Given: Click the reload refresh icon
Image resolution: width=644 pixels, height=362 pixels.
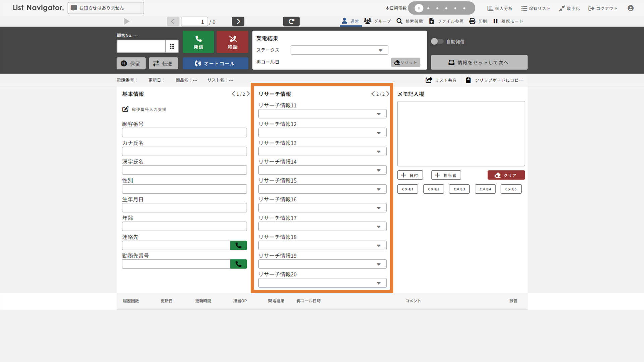Looking at the screenshot, I should (291, 21).
